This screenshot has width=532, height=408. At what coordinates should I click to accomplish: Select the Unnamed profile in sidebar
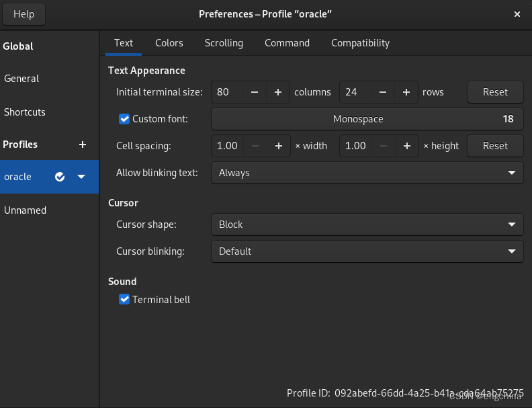click(x=26, y=210)
